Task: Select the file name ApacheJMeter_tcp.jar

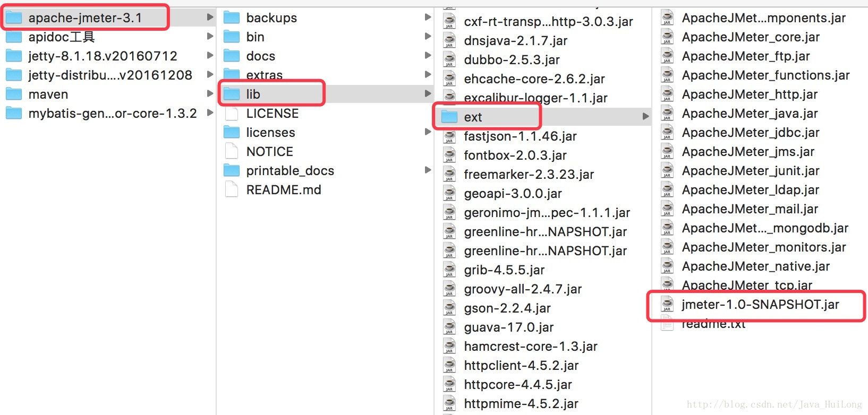Action: click(747, 285)
